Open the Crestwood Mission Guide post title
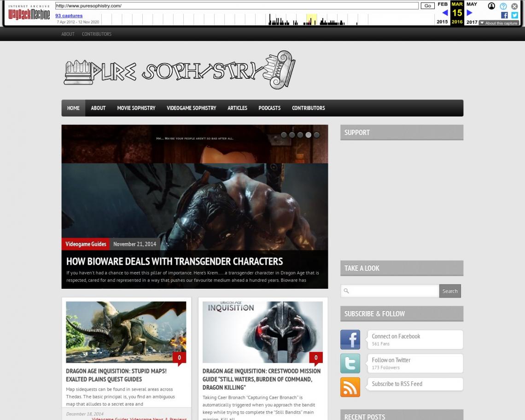This screenshot has height=420, width=525. point(262,379)
